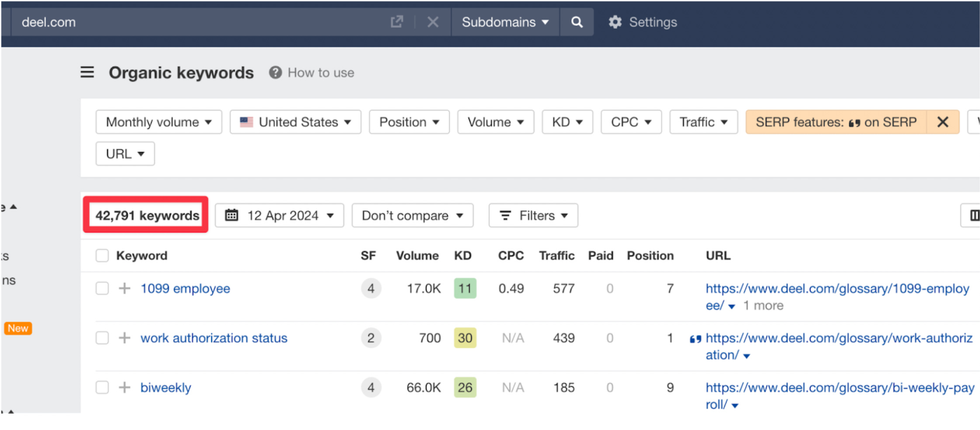Open the hamburger menu beside Organic keywords
Viewport: 980px width, 430px height.
87,72
